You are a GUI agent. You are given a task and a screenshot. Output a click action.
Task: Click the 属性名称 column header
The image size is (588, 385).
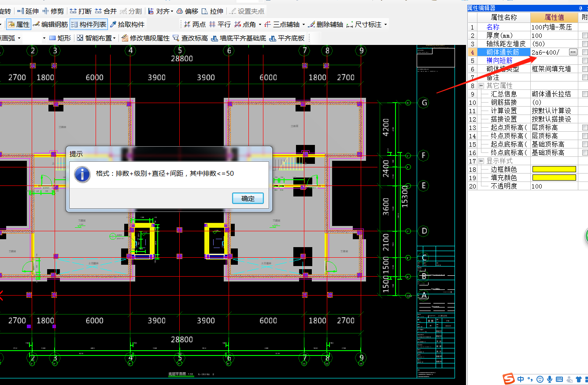(504, 17)
